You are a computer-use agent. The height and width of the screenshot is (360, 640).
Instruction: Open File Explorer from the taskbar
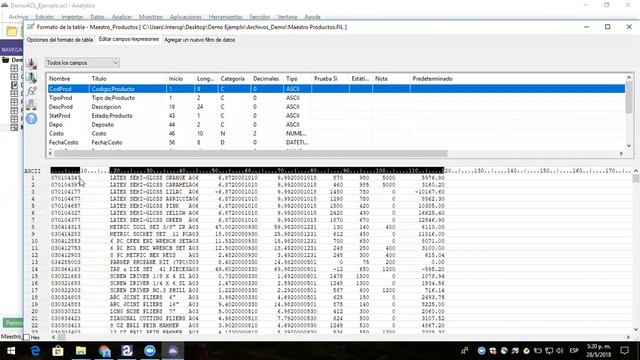pyautogui.click(x=81, y=351)
